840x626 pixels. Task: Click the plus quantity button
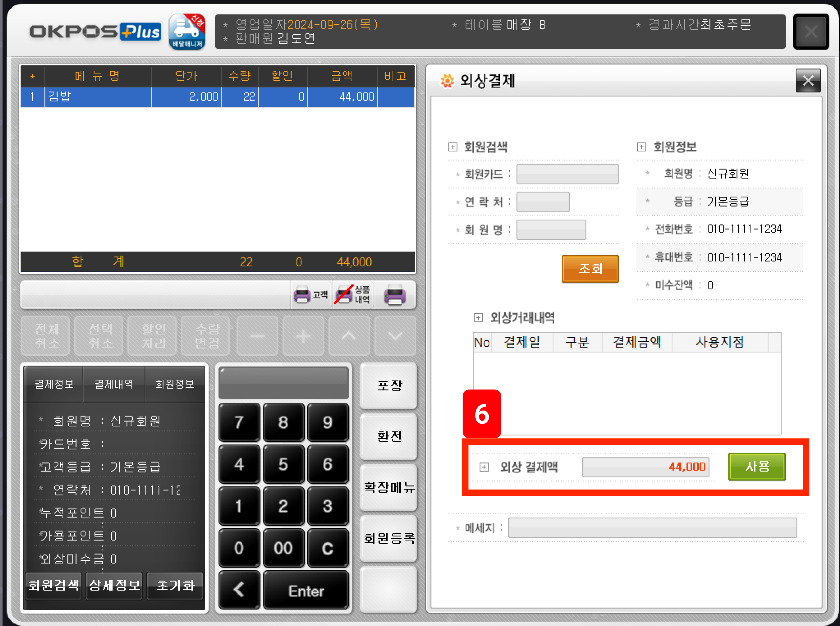[303, 336]
